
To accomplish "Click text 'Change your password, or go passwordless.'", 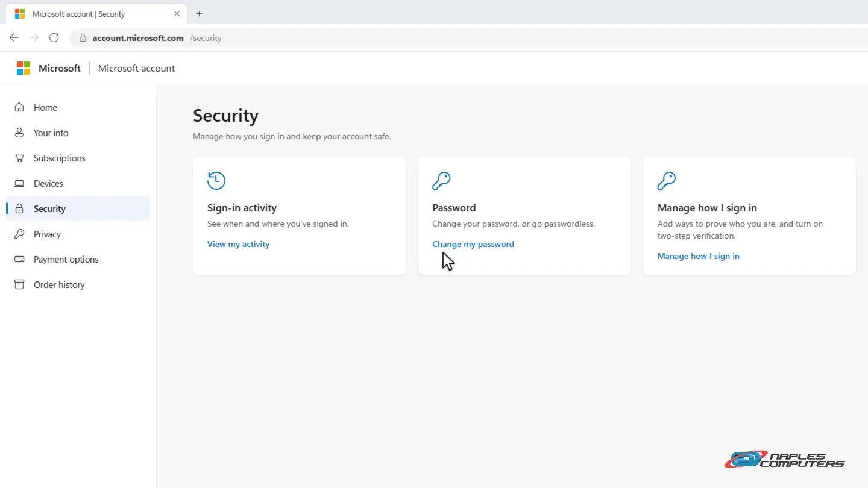I will coord(514,224).
